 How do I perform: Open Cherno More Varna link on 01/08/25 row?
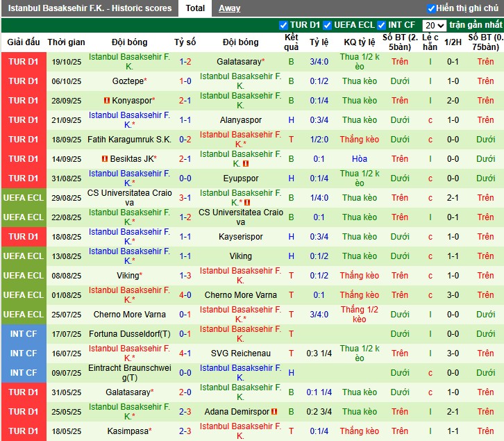241,294
